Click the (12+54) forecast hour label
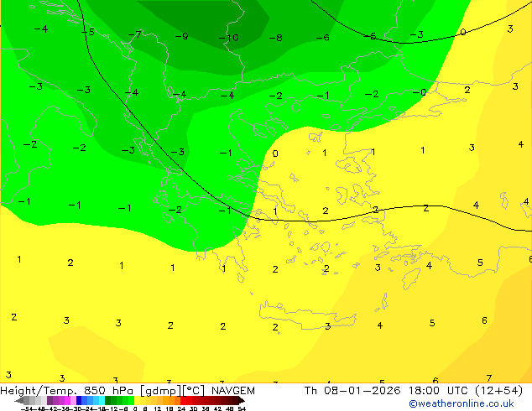Viewport: 532px width, 411px height. click(498, 391)
